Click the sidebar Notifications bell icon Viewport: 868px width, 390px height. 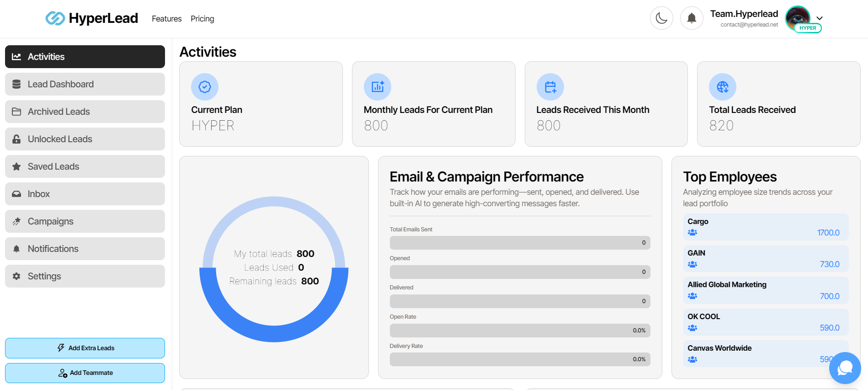tap(16, 249)
